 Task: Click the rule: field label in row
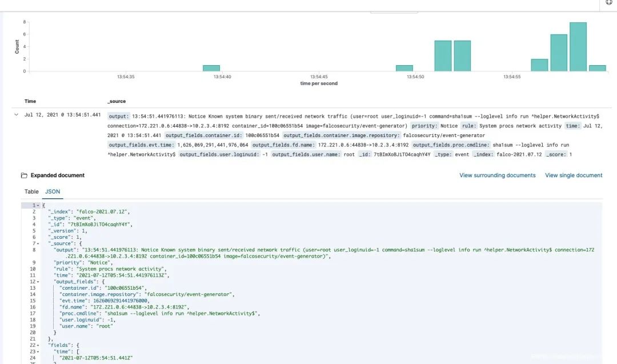coord(468,126)
